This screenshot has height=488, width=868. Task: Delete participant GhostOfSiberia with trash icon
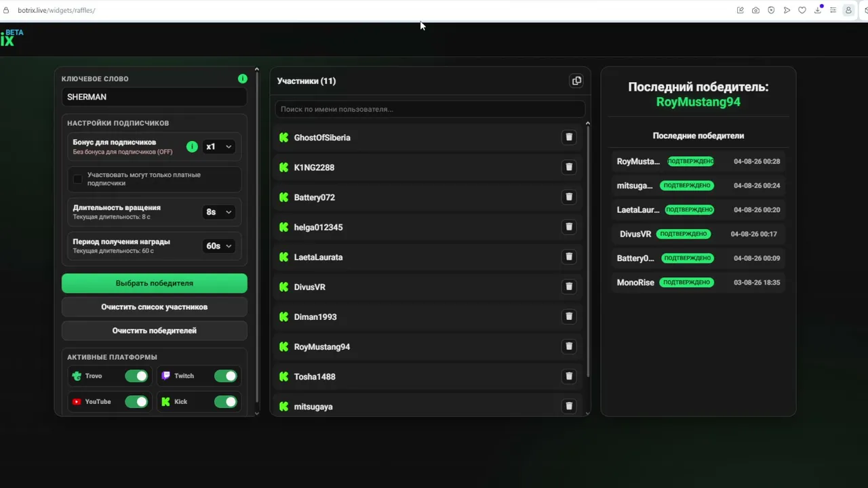click(569, 137)
